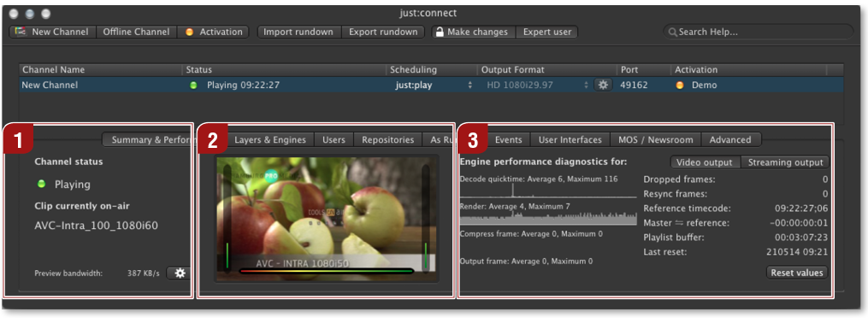Click the color progress bar under preview
This screenshot has width=868, height=318.
326,271
